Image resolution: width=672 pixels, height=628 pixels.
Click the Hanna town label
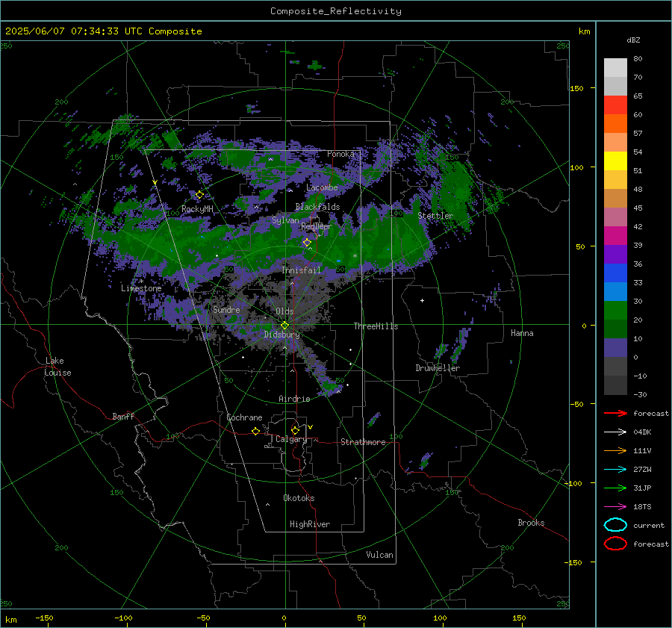(522, 333)
